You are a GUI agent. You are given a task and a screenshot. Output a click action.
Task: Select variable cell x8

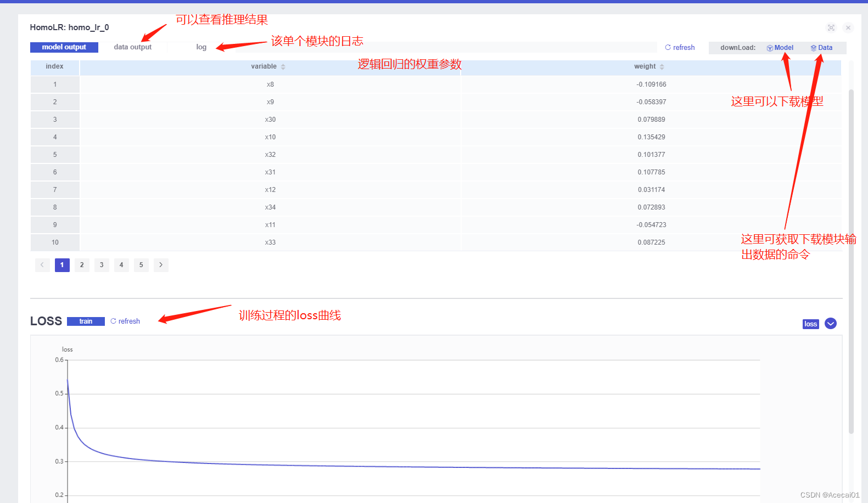(x=270, y=84)
